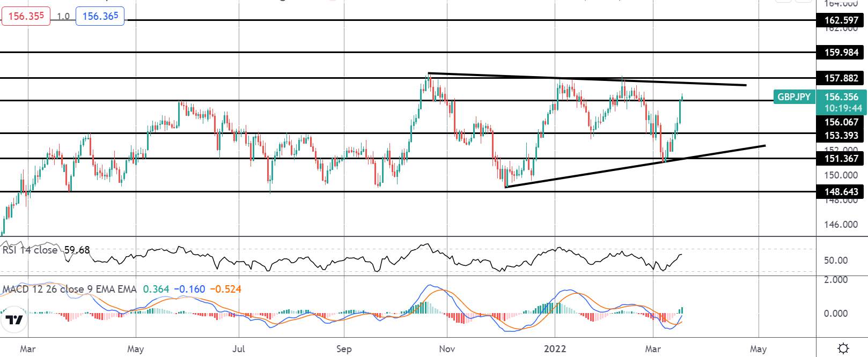Click the red sell price 156.355 button
This screenshot has height=357, width=868.
26,16
